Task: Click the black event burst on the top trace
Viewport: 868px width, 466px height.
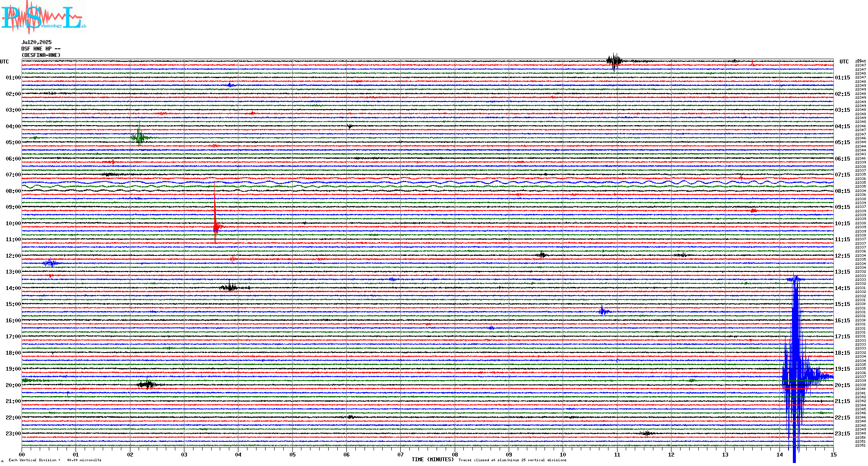Action: pyautogui.click(x=615, y=61)
